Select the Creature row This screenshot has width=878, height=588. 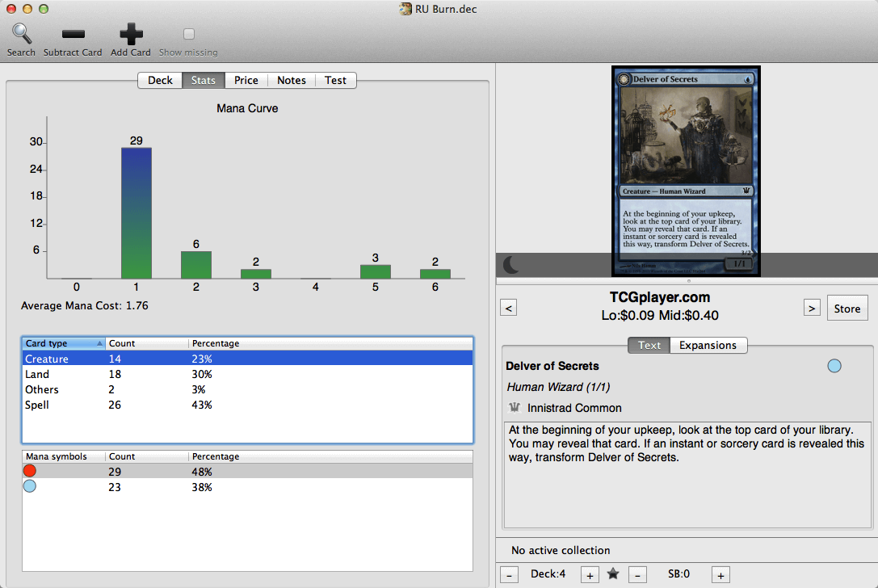(247, 359)
